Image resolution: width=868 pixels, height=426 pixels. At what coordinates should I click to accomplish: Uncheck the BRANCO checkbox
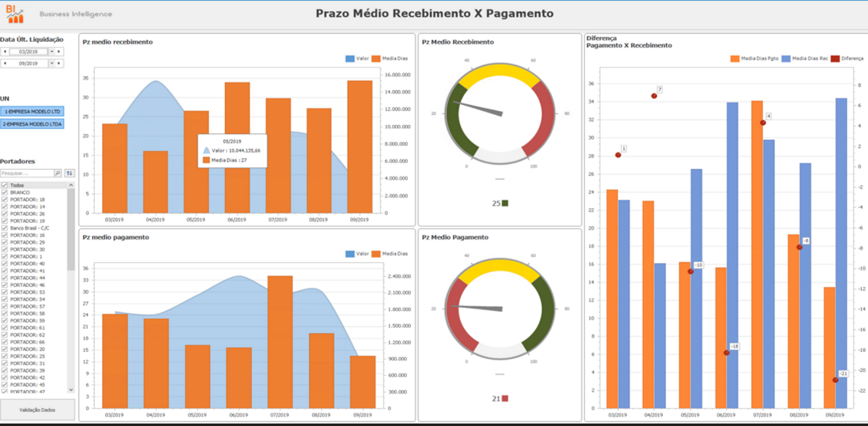click(5, 193)
